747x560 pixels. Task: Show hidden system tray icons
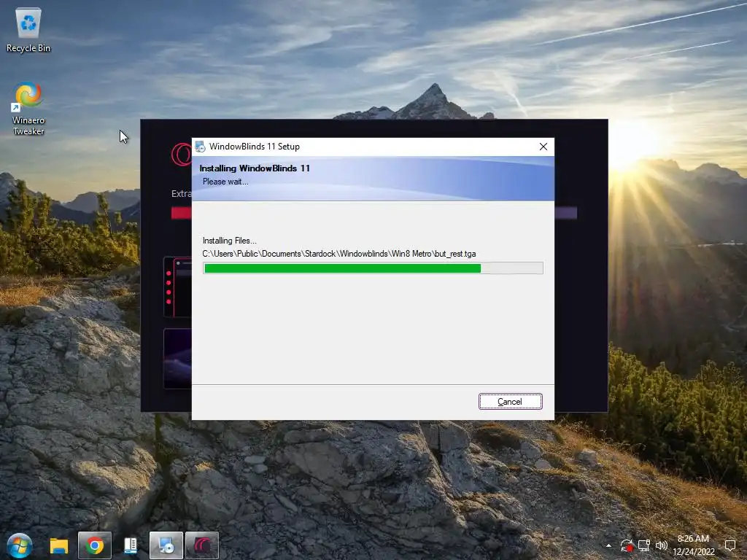point(608,545)
